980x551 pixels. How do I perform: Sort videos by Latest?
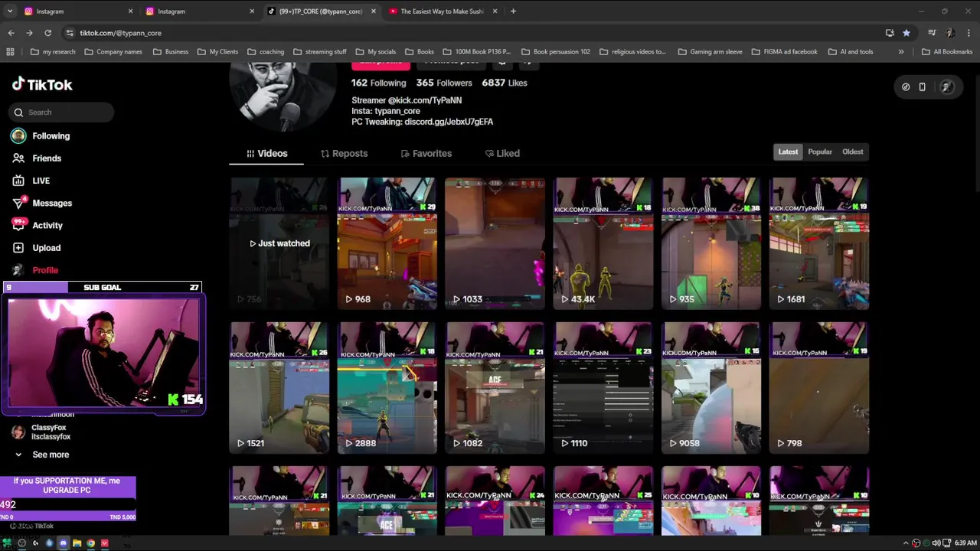coord(788,152)
